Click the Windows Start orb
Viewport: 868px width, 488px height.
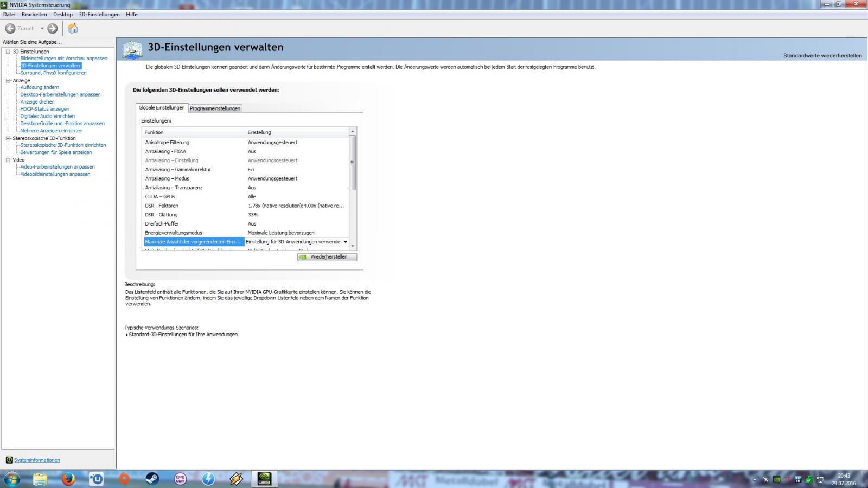pyautogui.click(x=12, y=479)
